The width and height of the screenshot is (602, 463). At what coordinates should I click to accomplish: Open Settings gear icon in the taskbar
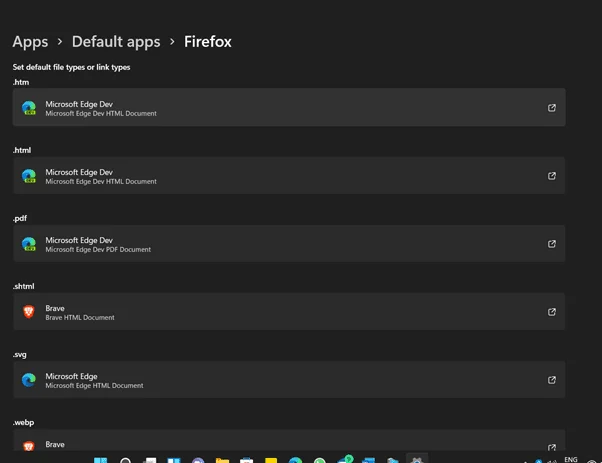pos(417,459)
